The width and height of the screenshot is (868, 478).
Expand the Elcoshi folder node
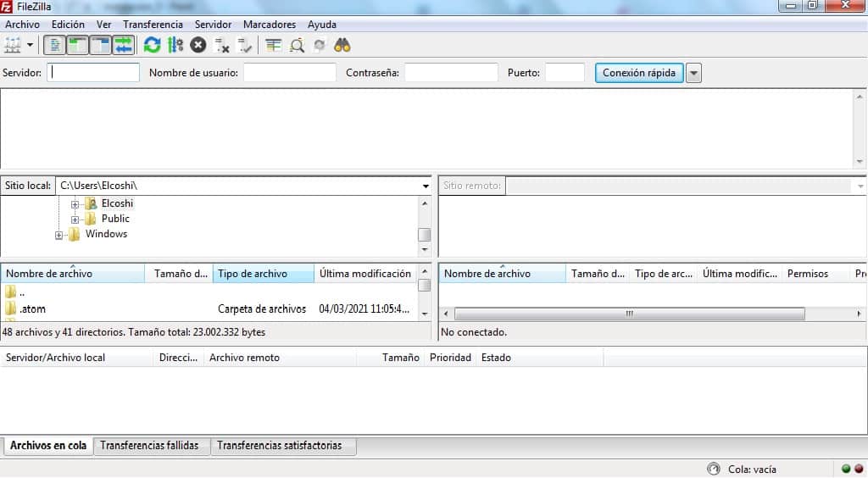click(x=75, y=204)
